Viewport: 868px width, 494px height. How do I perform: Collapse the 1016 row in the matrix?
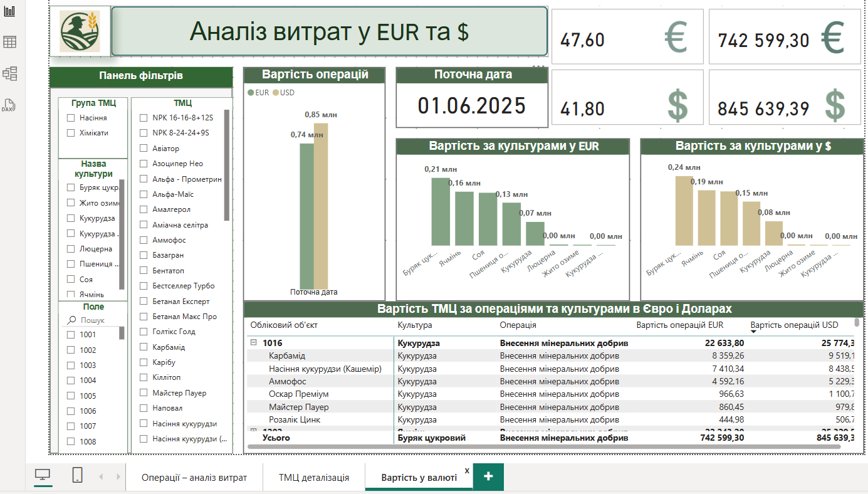(x=254, y=344)
